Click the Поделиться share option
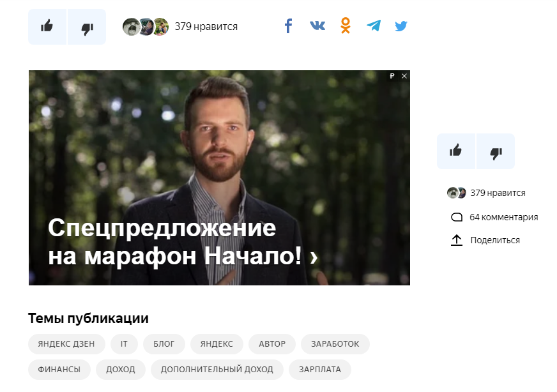The image size is (557, 392). click(485, 241)
